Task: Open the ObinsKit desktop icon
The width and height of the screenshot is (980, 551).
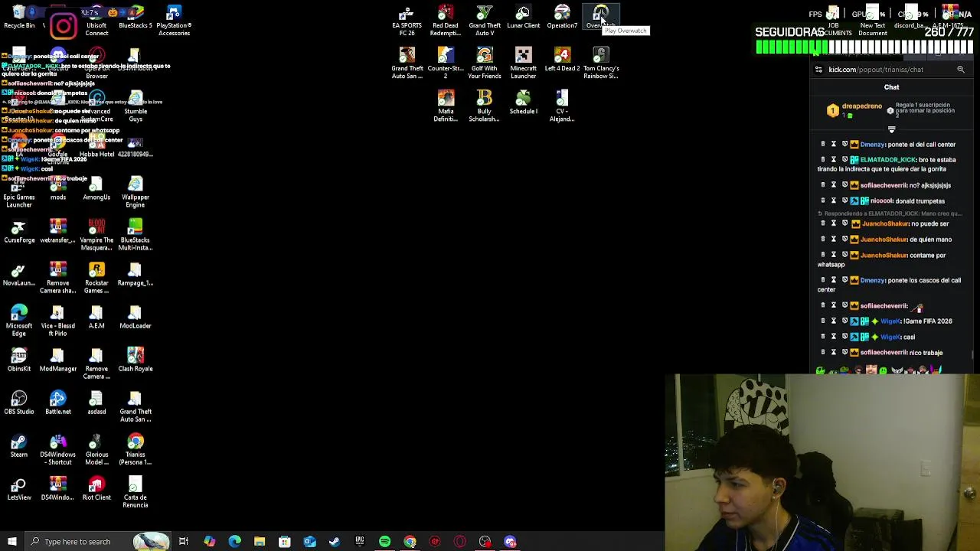Action: tap(19, 360)
